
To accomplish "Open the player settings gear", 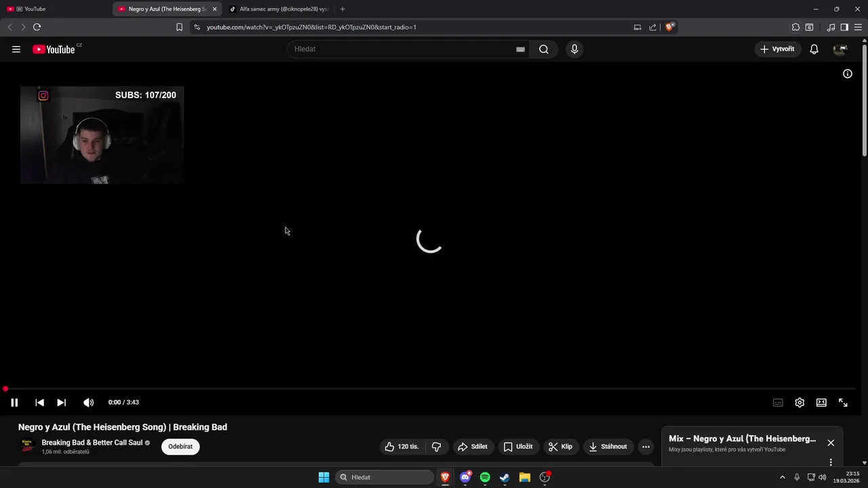I will click(800, 403).
